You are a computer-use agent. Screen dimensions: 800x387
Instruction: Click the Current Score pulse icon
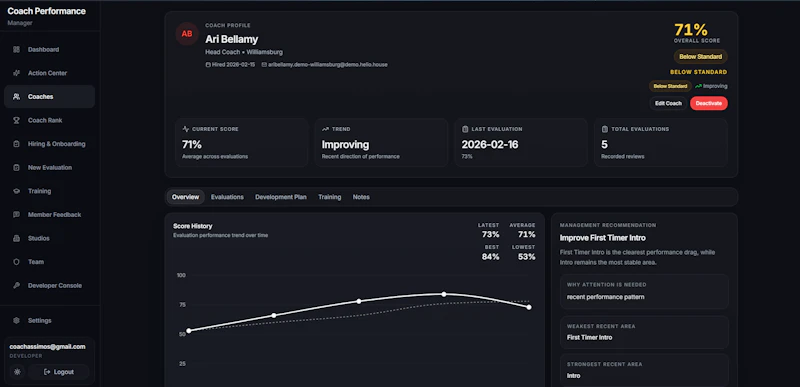pos(186,129)
